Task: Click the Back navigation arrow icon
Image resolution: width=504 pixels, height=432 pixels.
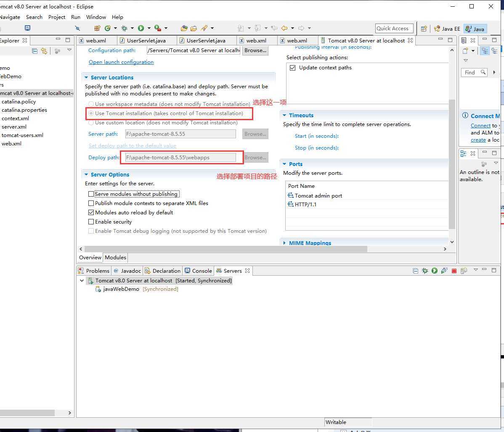Action: point(284,28)
